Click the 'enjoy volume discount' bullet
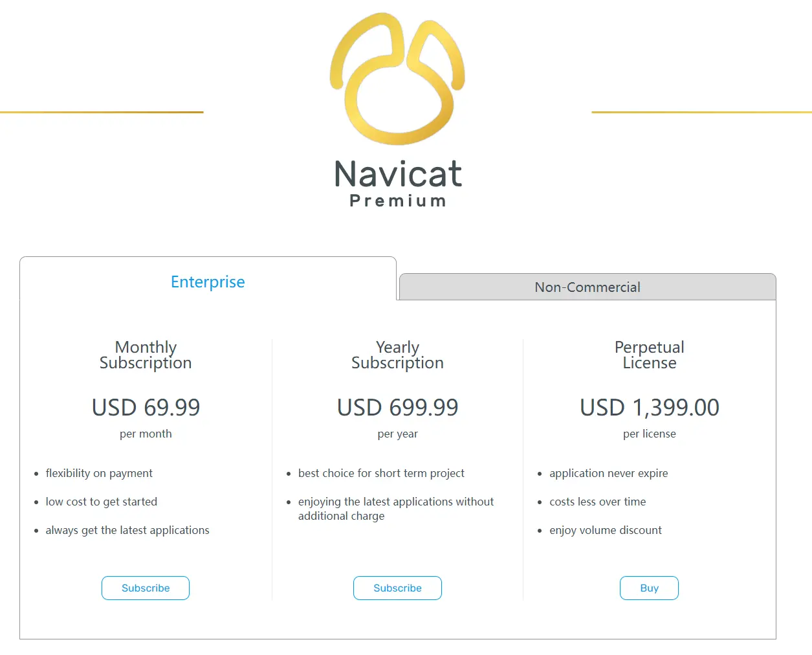The height and width of the screenshot is (655, 812). pos(605,530)
